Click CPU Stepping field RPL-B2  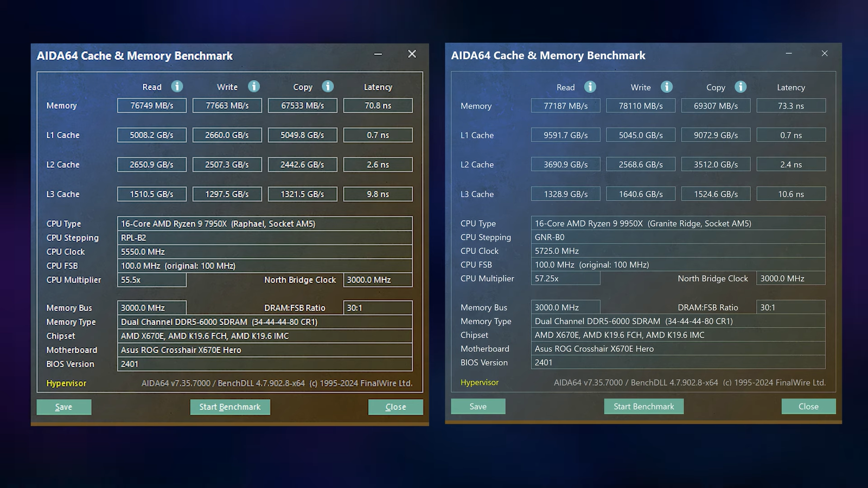click(x=265, y=237)
